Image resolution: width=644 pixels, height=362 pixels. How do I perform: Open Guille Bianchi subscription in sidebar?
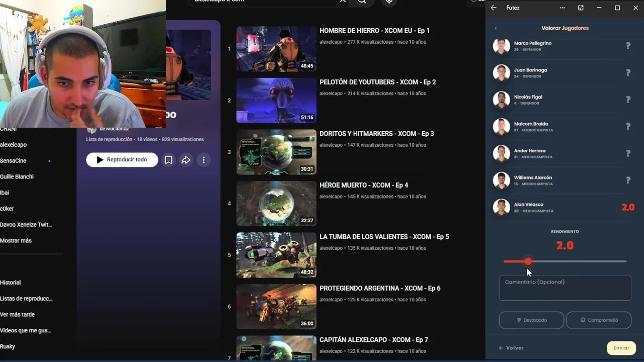pos(17,177)
